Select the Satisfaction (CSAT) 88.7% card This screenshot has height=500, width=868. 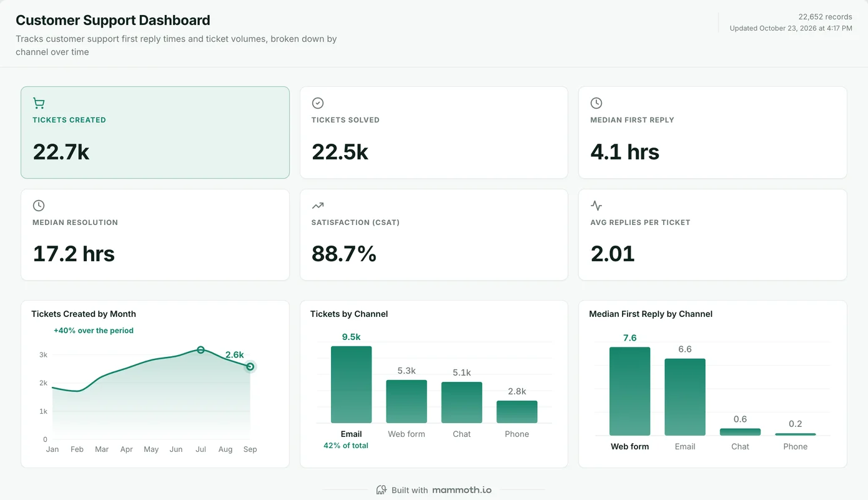point(434,235)
